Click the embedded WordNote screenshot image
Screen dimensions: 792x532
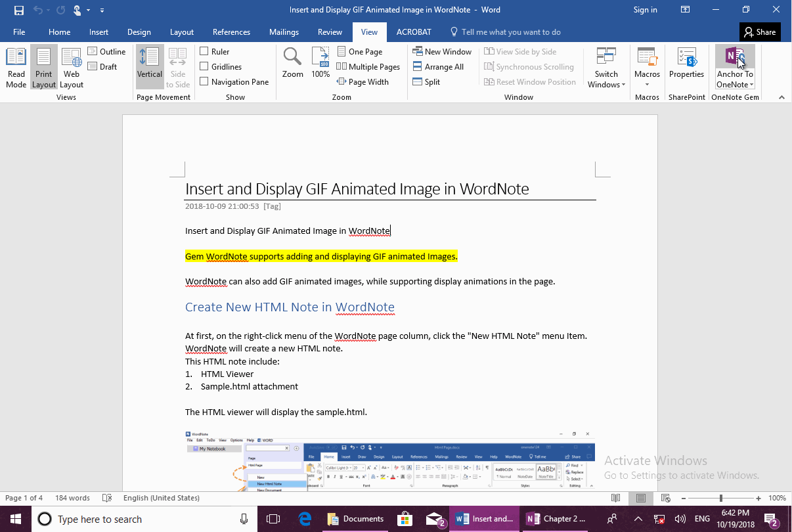coord(390,460)
